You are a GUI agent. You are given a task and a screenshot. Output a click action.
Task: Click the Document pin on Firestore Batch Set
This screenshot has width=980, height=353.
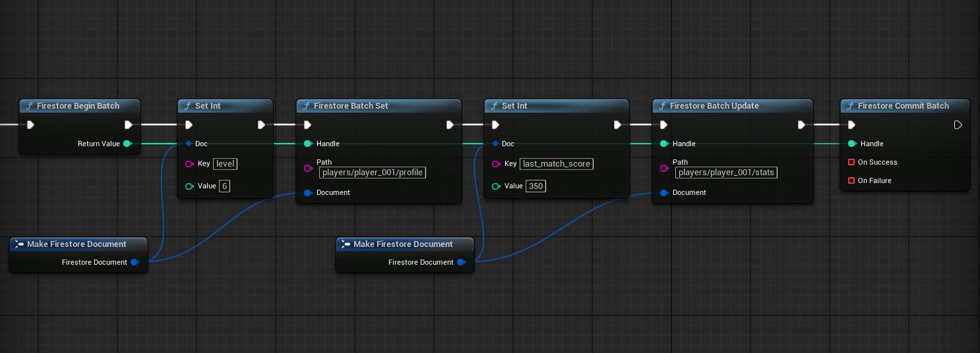click(308, 192)
